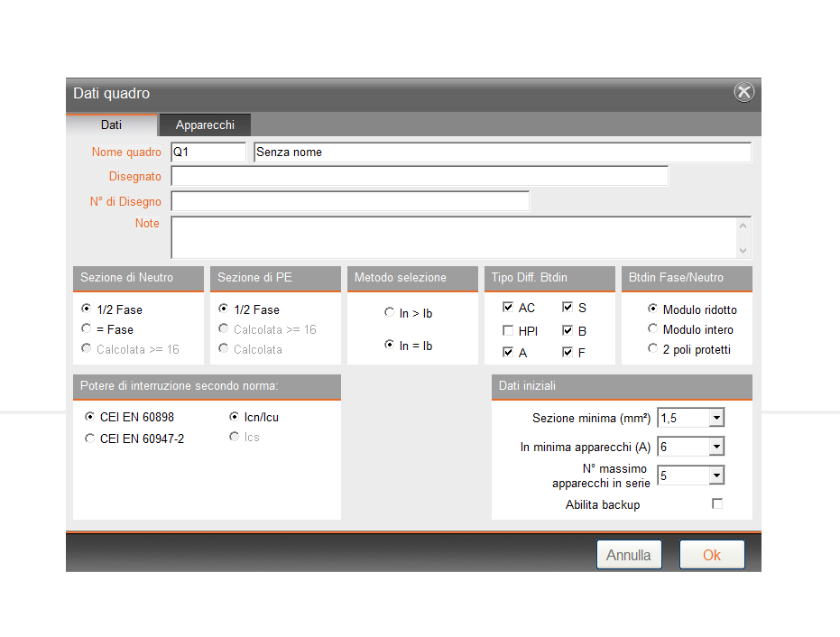Select the Dati tab
This screenshot has width=840, height=637.
pos(111,125)
